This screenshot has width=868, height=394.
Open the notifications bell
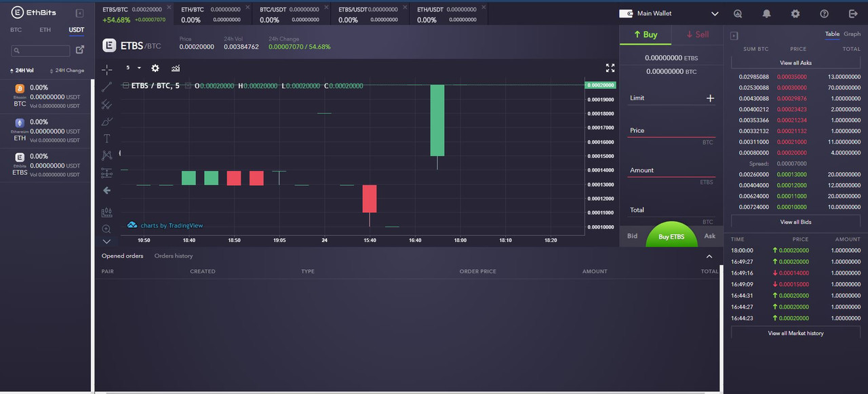click(x=767, y=14)
